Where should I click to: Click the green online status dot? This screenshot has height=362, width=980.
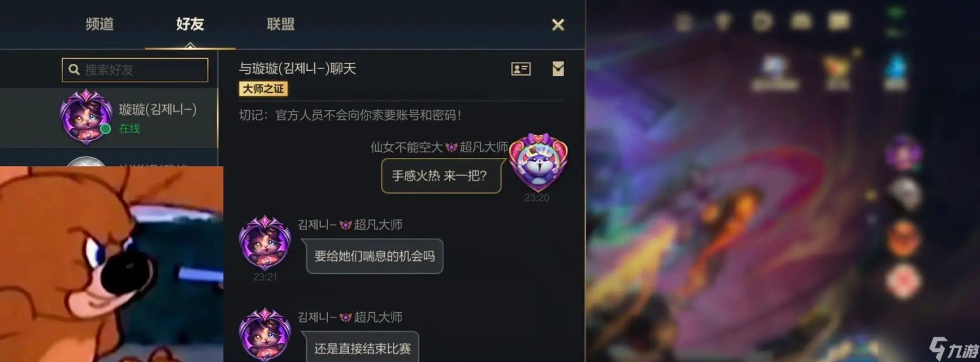pos(105,129)
